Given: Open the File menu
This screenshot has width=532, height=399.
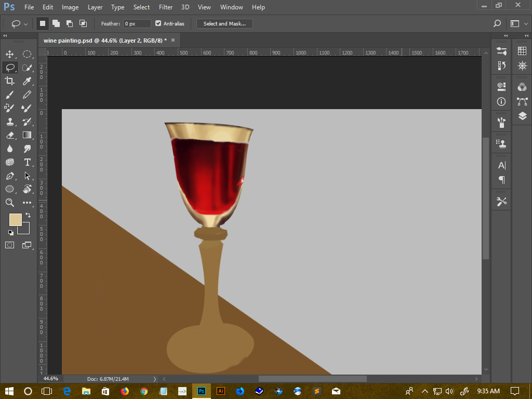Looking at the screenshot, I should [x=29, y=7].
